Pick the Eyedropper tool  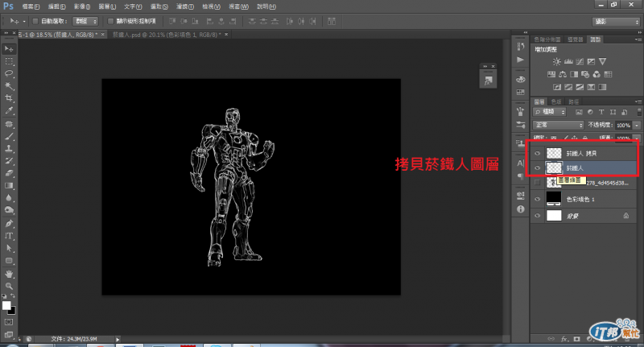[10, 110]
